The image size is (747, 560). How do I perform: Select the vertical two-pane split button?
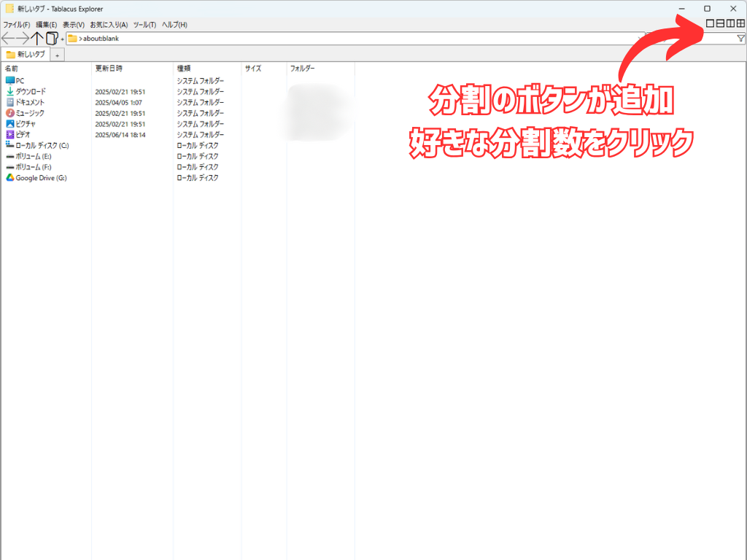coord(730,24)
